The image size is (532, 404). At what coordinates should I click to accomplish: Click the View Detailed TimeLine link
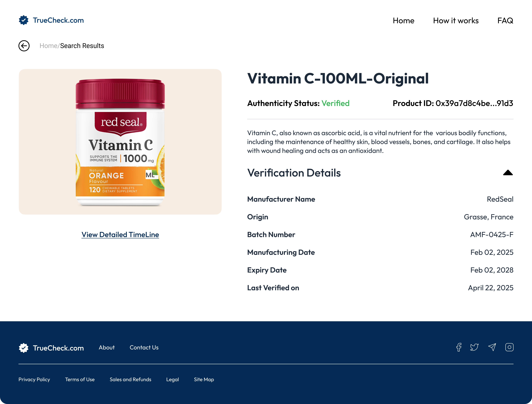tap(120, 235)
